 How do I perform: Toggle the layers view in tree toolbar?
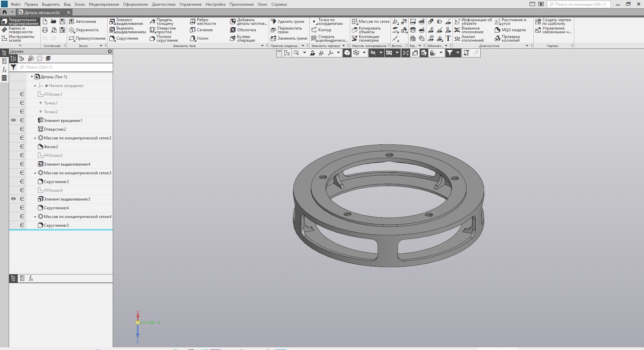[48, 58]
